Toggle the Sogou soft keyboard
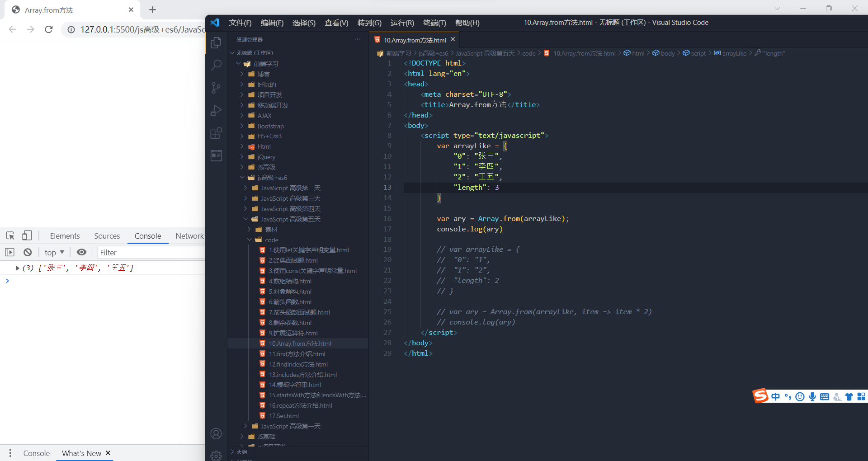 (x=825, y=396)
